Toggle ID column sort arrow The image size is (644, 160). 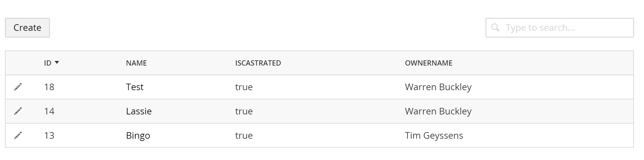(x=57, y=62)
